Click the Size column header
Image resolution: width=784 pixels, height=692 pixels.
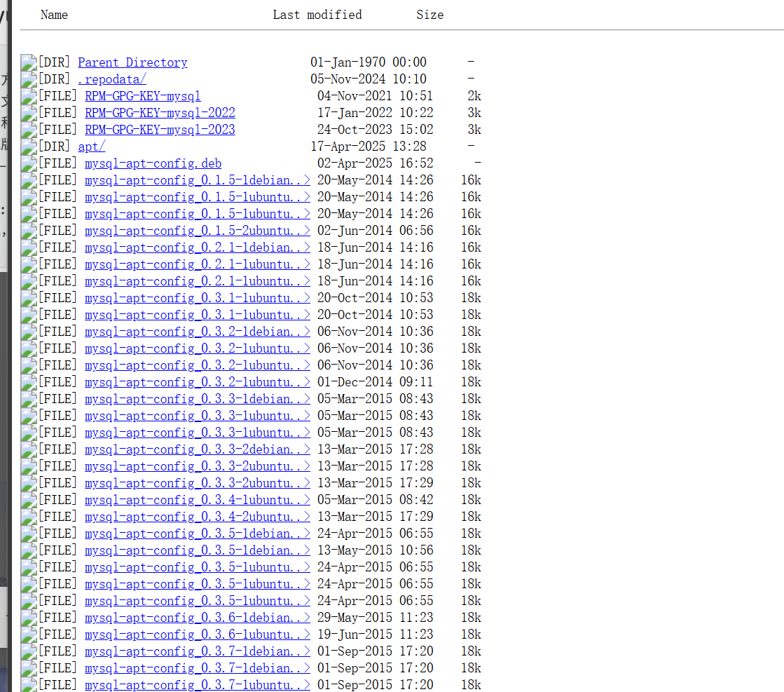tap(430, 15)
